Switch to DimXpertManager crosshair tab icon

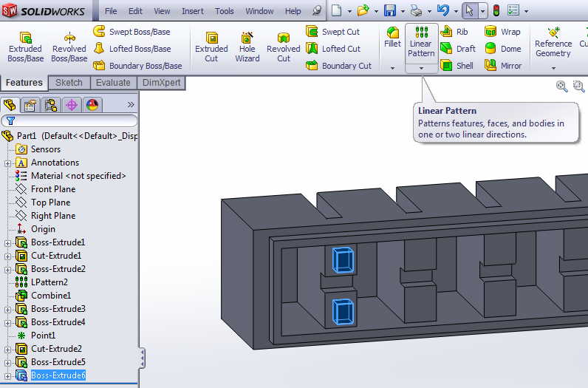[x=72, y=105]
